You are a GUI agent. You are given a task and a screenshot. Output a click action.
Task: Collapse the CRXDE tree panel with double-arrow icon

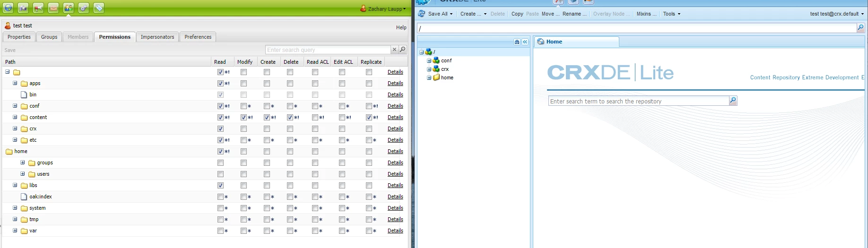[x=525, y=42]
